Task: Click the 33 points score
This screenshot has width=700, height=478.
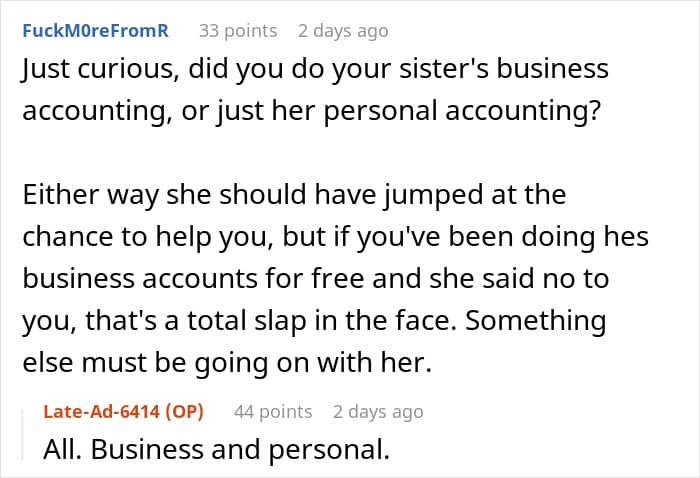Action: point(238,31)
